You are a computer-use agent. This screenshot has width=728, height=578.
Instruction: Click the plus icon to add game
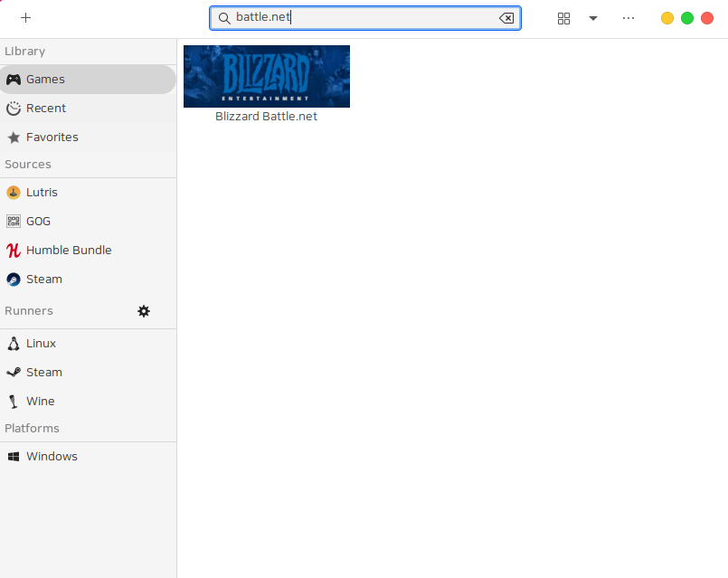click(25, 18)
